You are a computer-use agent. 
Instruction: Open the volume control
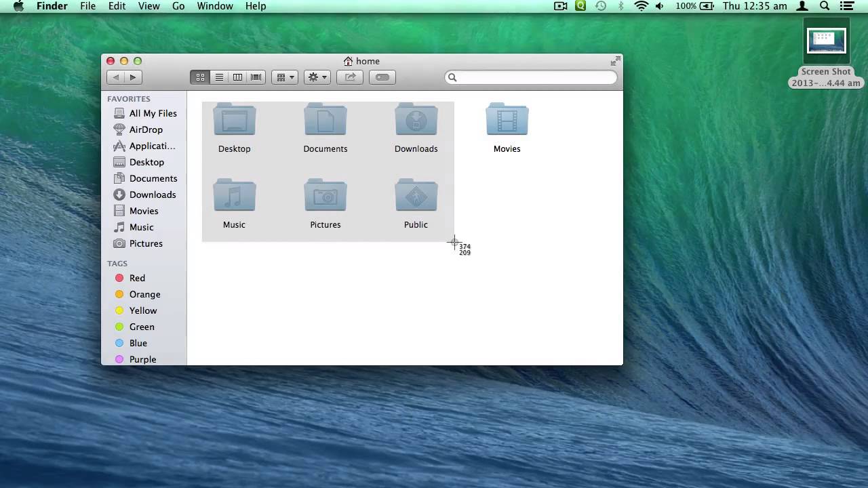coord(660,6)
